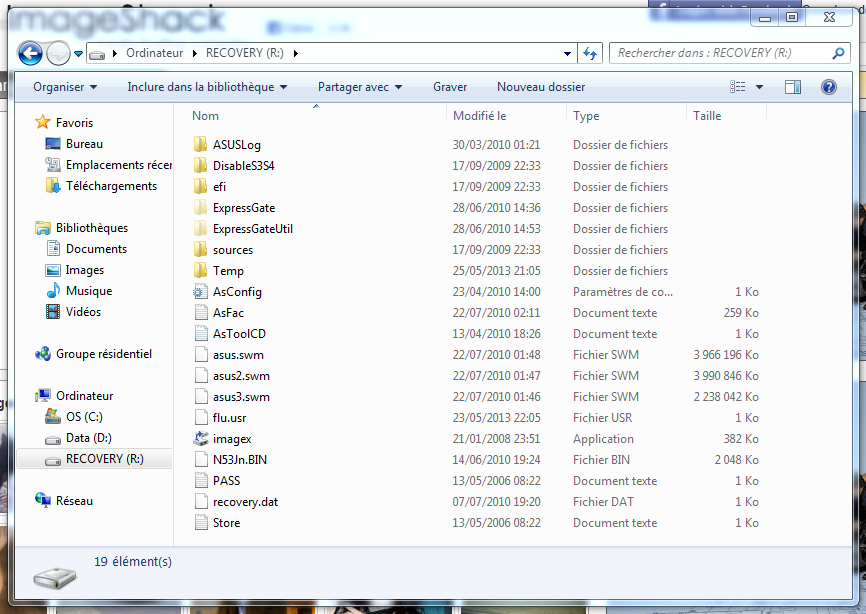Open the Organiser dropdown menu
866x614 pixels.
tap(65, 87)
